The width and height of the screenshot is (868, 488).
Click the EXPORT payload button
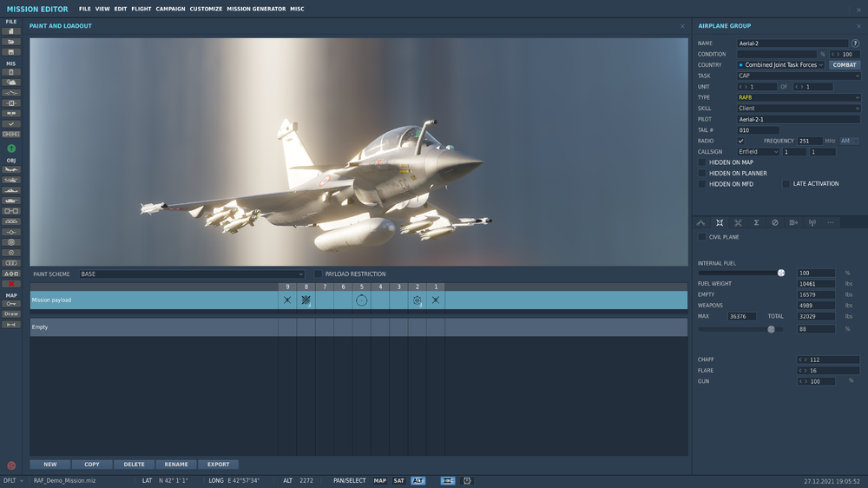[x=218, y=465]
